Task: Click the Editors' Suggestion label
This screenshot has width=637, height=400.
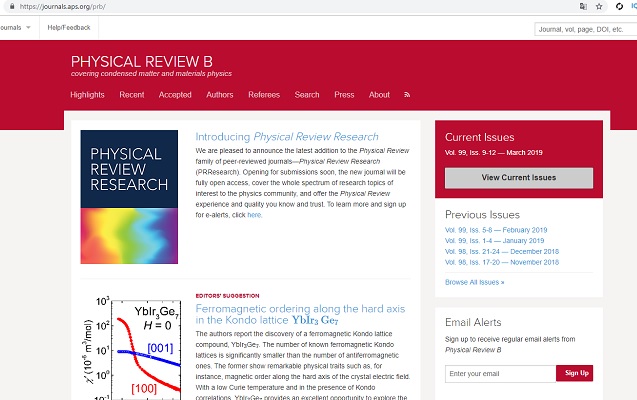Action: tap(227, 296)
